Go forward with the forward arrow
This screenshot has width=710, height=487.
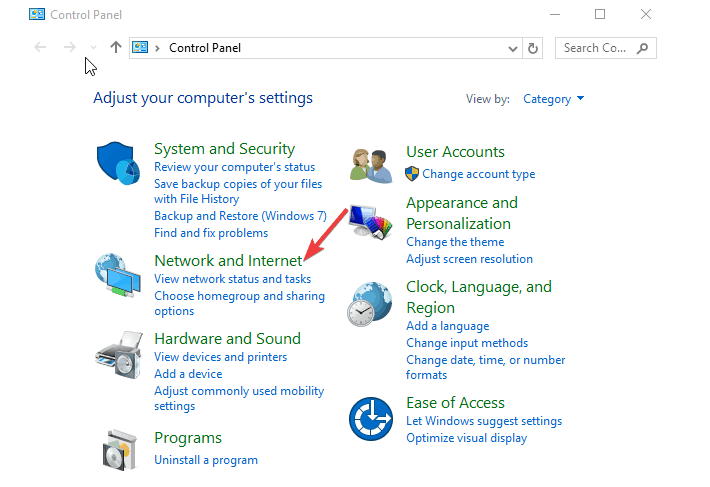pyautogui.click(x=69, y=47)
